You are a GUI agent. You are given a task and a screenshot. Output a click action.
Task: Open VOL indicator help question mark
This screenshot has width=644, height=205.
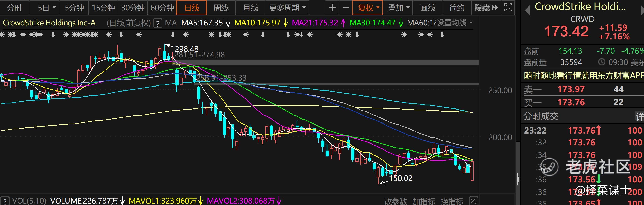pos(5,201)
